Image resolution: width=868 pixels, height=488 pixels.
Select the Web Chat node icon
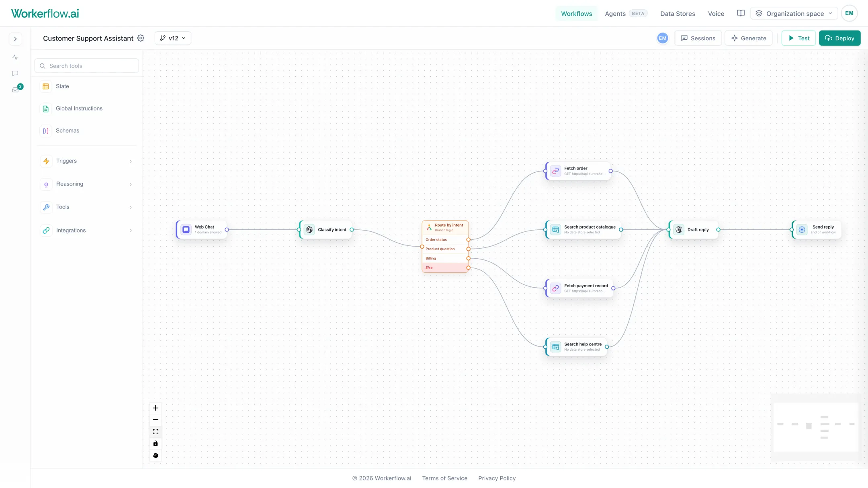click(186, 230)
